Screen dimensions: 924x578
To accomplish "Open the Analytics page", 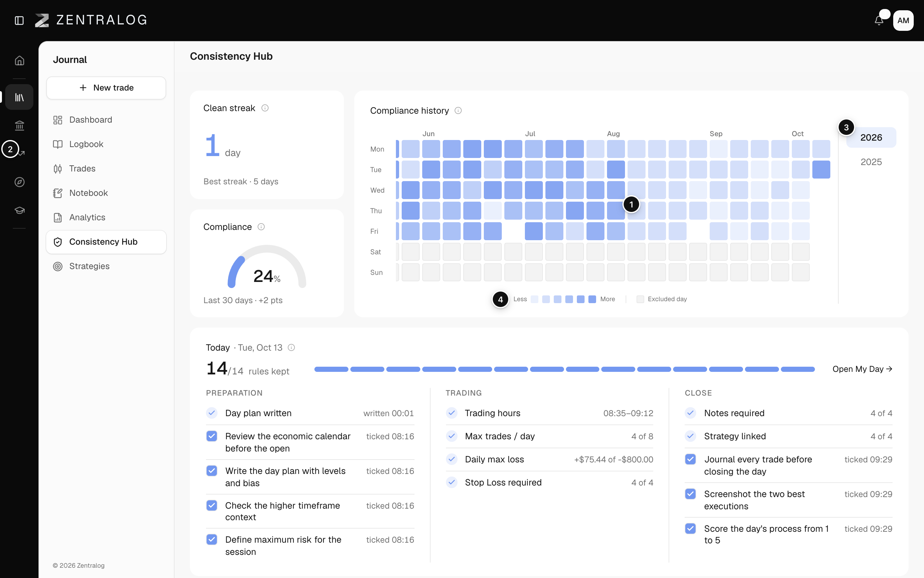I will 106,217.
